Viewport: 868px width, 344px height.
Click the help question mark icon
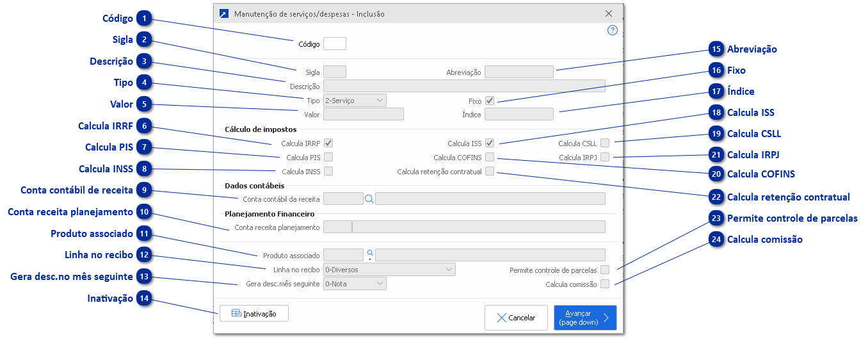[612, 30]
